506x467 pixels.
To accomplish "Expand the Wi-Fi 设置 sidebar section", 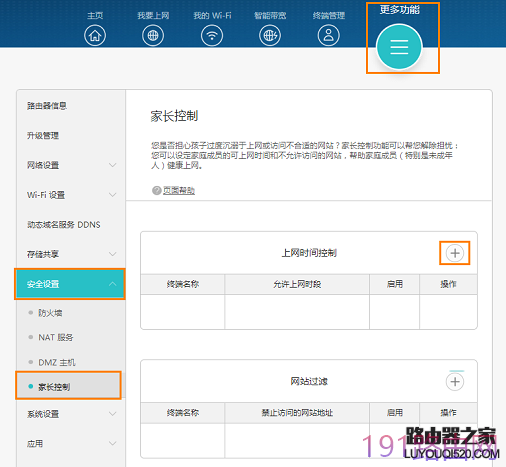I will (x=71, y=195).
